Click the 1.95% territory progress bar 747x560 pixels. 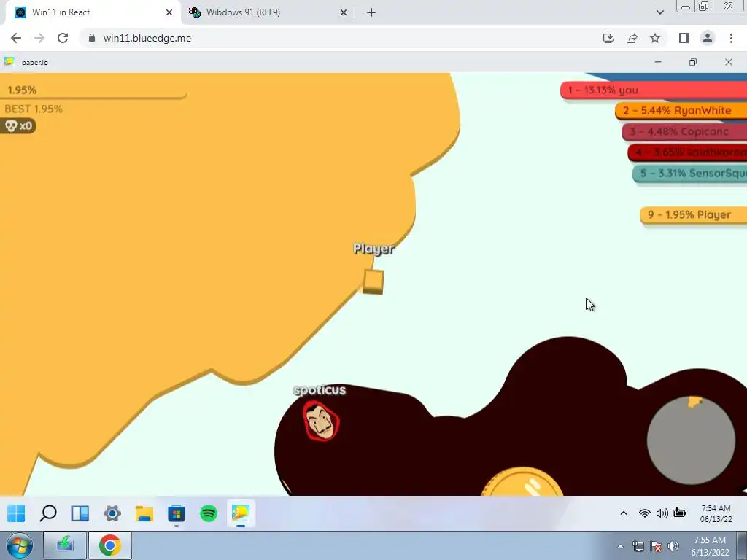tap(93, 90)
